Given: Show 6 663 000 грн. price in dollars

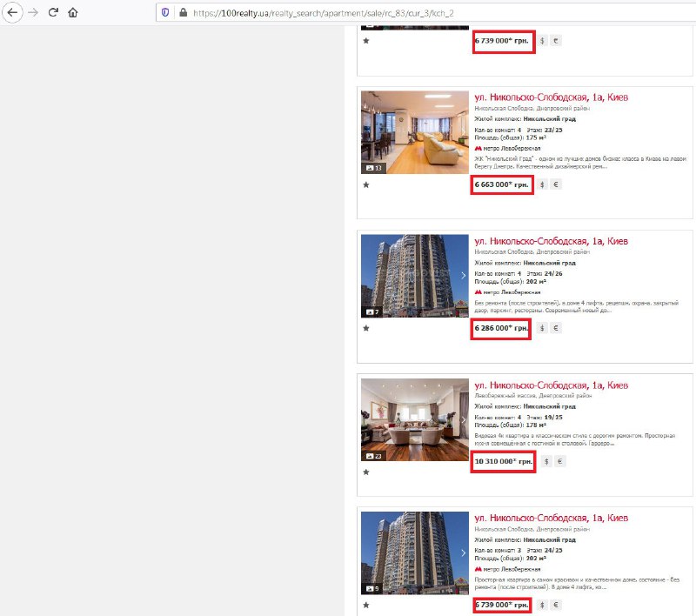Looking at the screenshot, I should pyautogui.click(x=543, y=184).
